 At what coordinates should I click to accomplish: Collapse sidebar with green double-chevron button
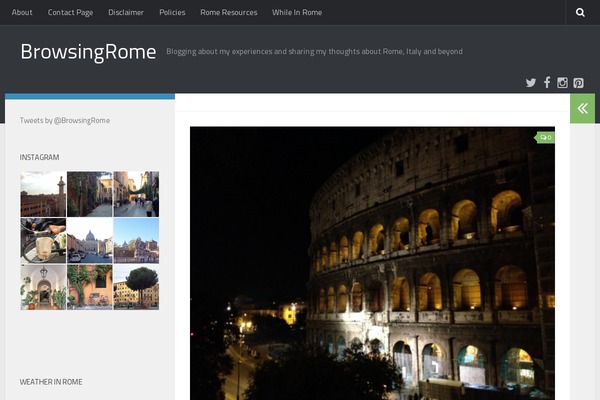582,108
